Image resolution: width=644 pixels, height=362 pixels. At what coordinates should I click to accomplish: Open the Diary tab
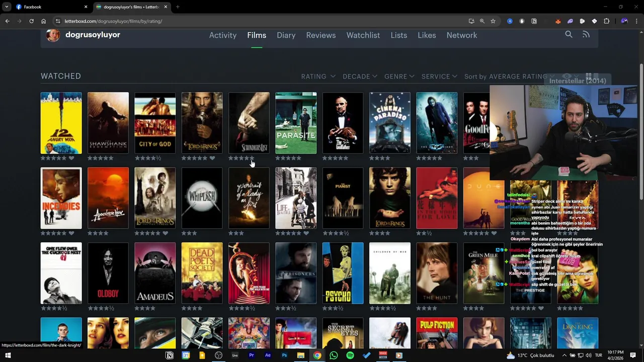286,35
